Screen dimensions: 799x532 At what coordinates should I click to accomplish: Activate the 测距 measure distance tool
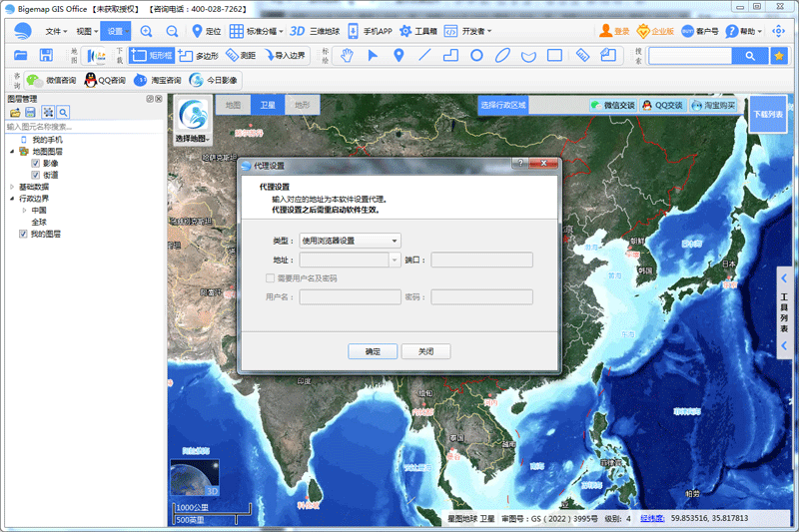[x=241, y=55]
